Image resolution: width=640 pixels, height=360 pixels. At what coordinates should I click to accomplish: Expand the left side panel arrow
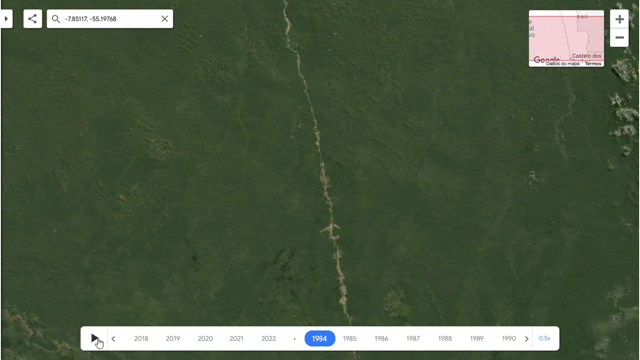click(6, 19)
